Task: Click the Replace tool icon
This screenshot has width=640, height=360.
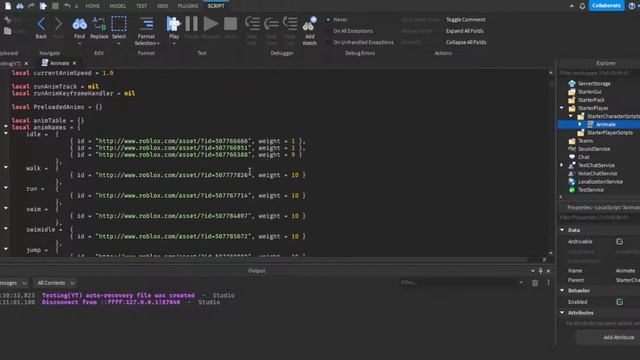Action: point(99,24)
